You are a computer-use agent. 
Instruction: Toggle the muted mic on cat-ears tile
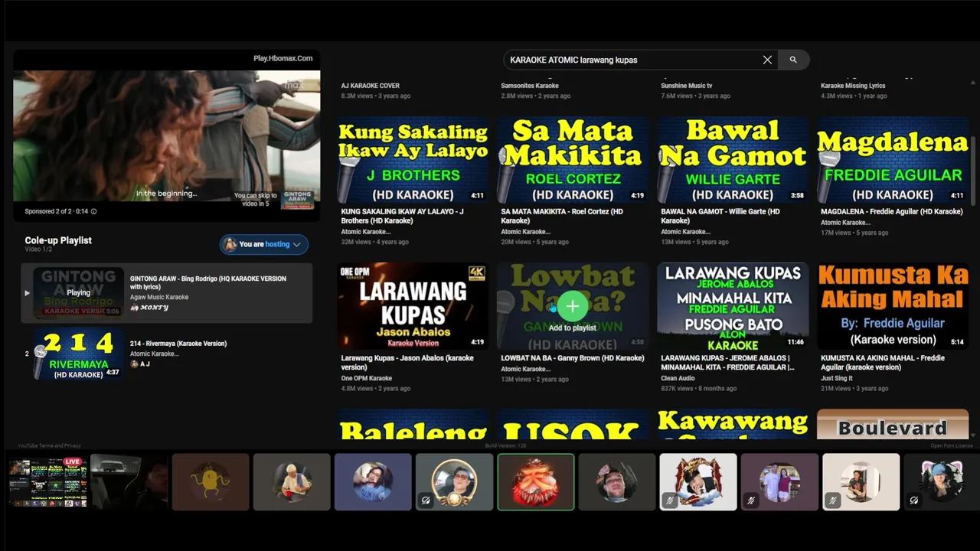914,500
